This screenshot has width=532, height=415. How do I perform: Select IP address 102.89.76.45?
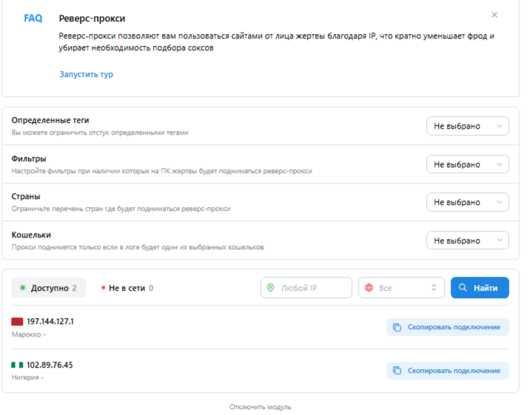[50, 365]
